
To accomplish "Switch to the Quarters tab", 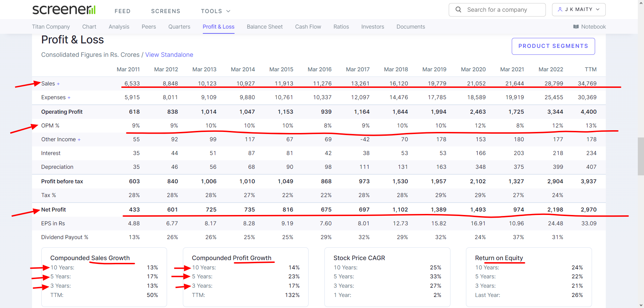I will [x=179, y=27].
